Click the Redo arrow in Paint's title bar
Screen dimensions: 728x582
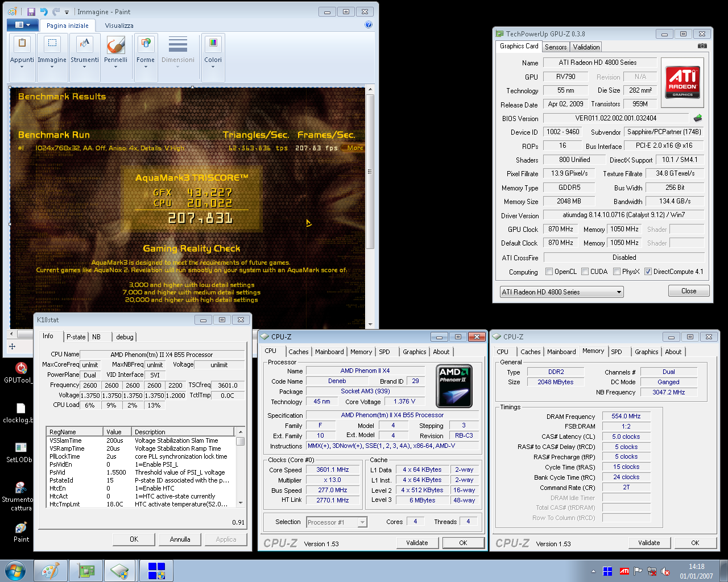pos(56,12)
